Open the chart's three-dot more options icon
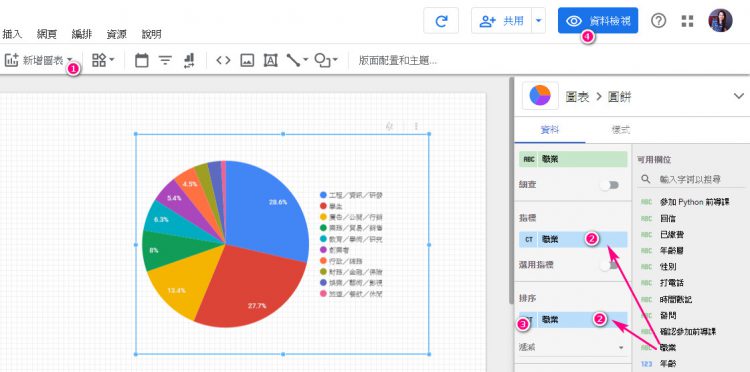Image resolution: width=750 pixels, height=372 pixels. pos(416,126)
